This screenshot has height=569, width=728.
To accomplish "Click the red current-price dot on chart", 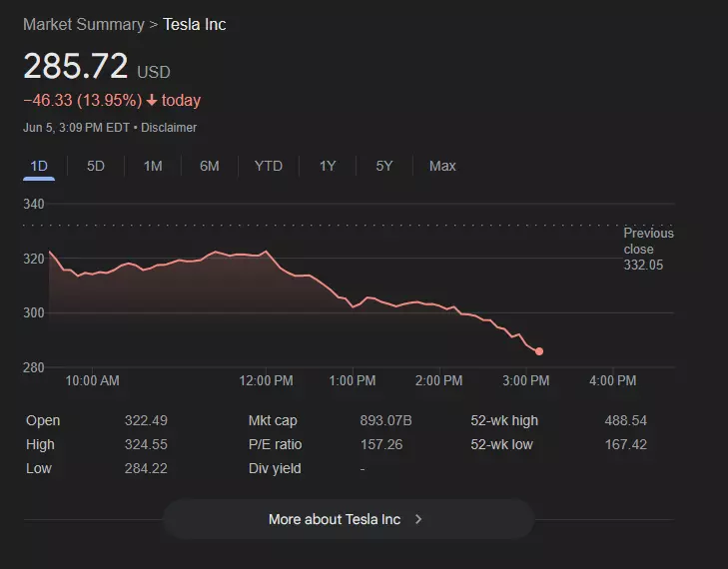I will [539, 351].
